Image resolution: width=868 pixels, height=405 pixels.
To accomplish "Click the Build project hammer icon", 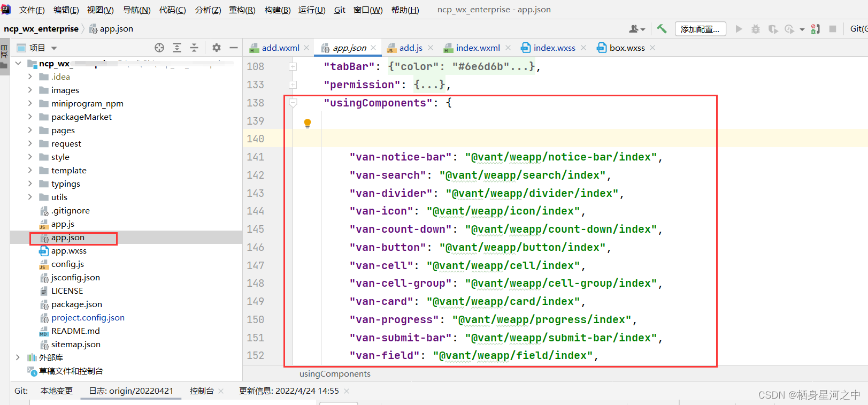I will pyautogui.click(x=662, y=29).
